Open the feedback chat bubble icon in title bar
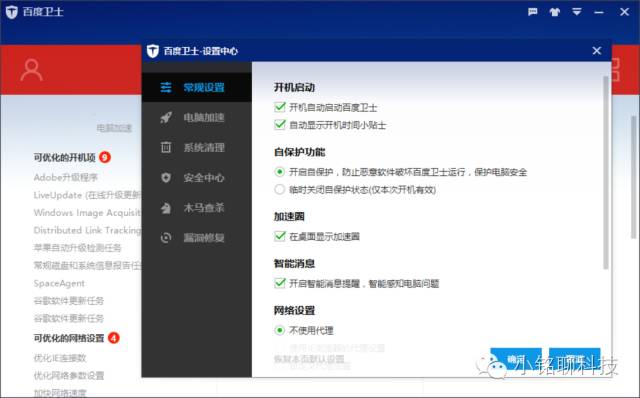Image resolution: width=640 pixels, height=398 pixels. 532,12
